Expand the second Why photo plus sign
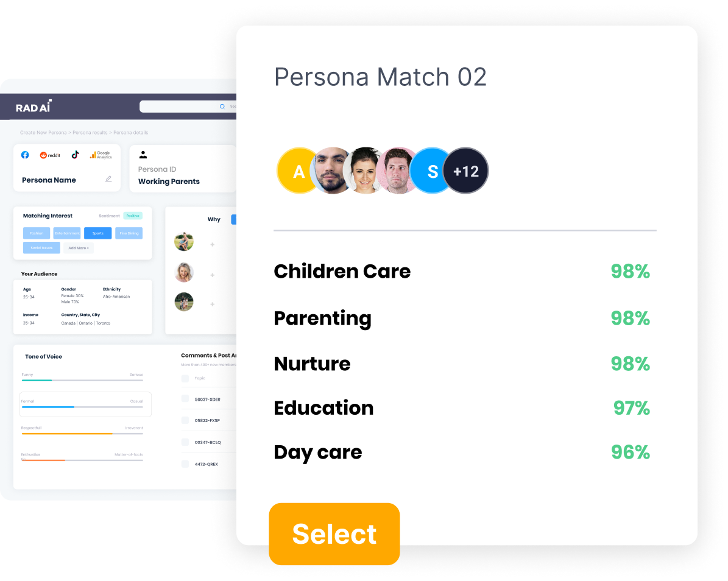This screenshot has width=728, height=581. click(x=212, y=275)
